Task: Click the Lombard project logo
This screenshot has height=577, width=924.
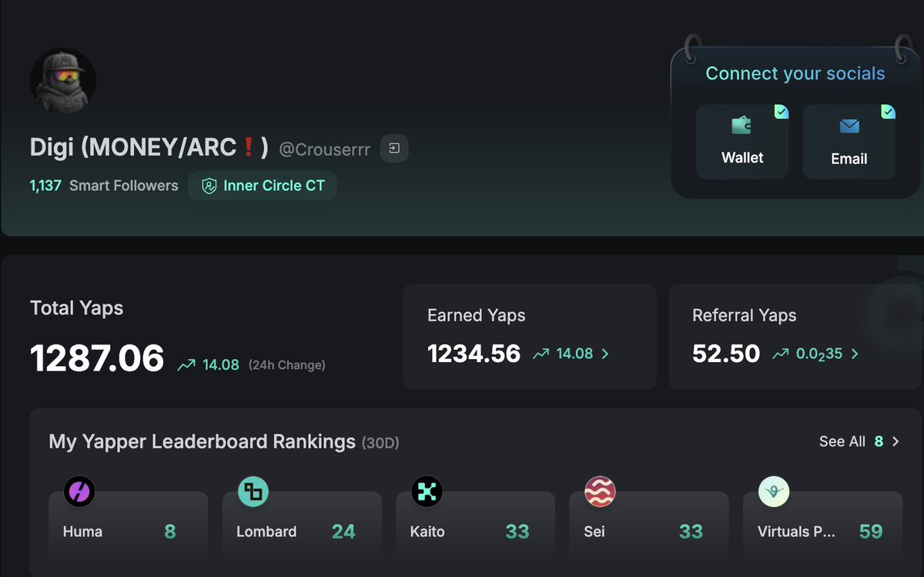Action: (253, 491)
